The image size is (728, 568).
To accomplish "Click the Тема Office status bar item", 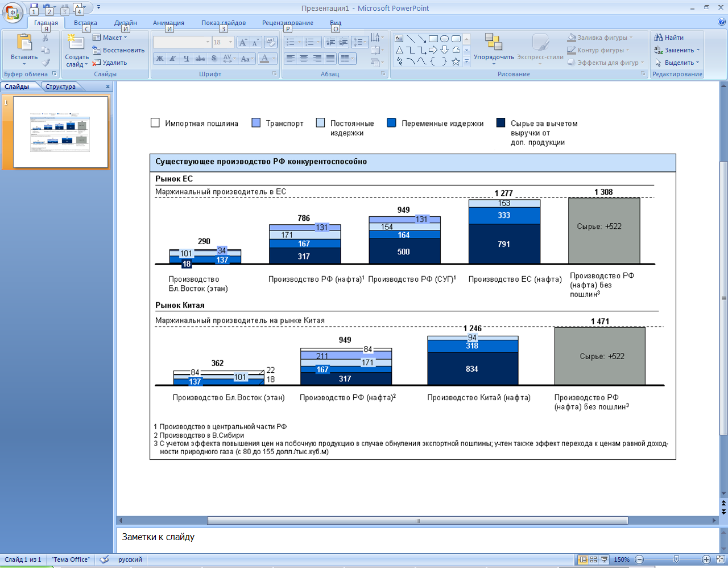I will (71, 559).
